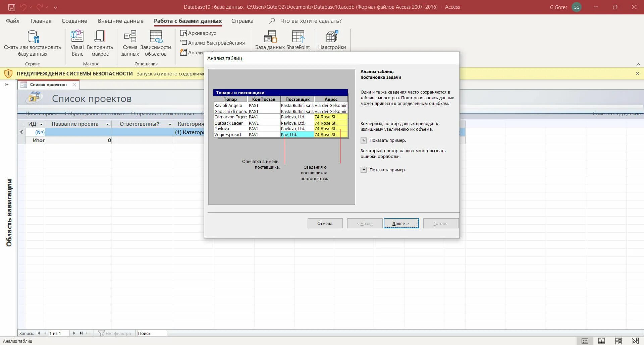This screenshot has height=345, width=644.
Task: Cancel the Анализ таблиц wizard with Отмена
Action: [x=325, y=223]
